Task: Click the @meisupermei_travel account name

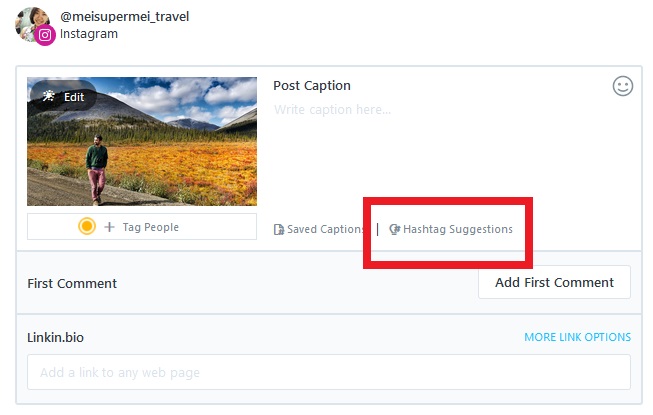Action: pos(125,17)
